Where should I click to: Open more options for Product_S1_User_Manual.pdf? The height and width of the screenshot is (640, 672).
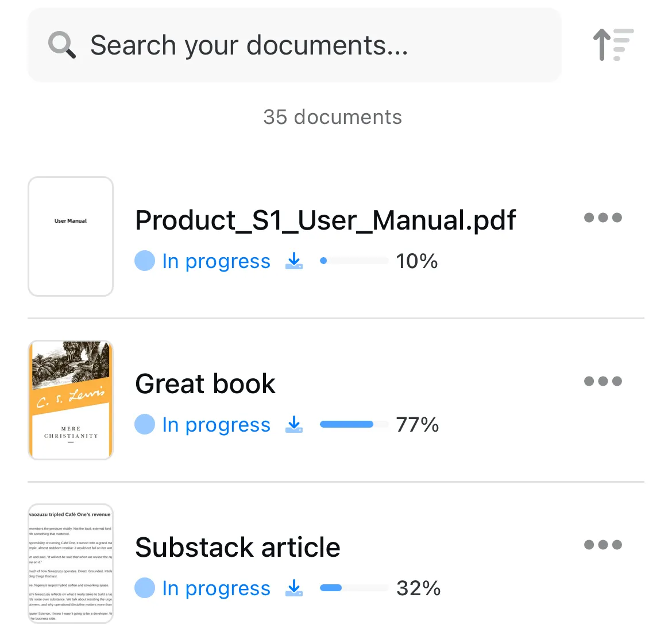[603, 218]
